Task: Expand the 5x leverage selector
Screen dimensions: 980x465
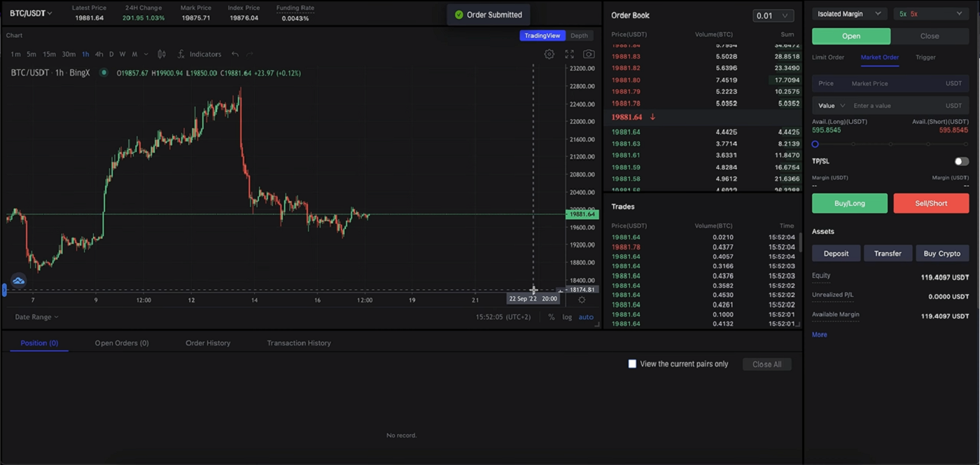Action: [931, 13]
